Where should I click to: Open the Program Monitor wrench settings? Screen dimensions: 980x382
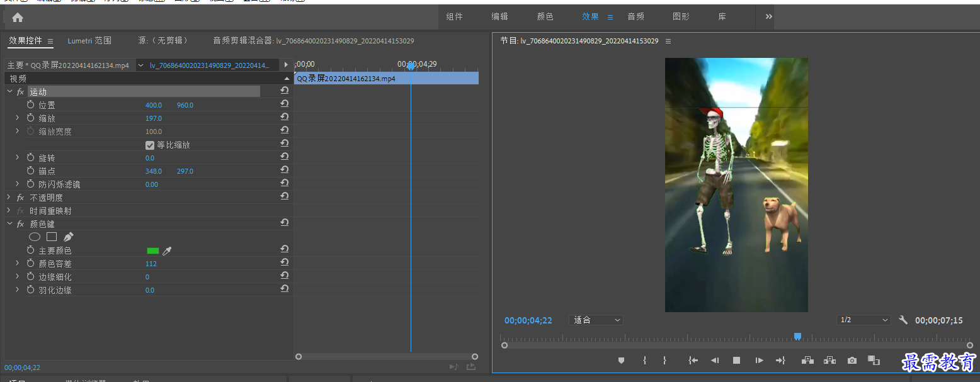(903, 320)
